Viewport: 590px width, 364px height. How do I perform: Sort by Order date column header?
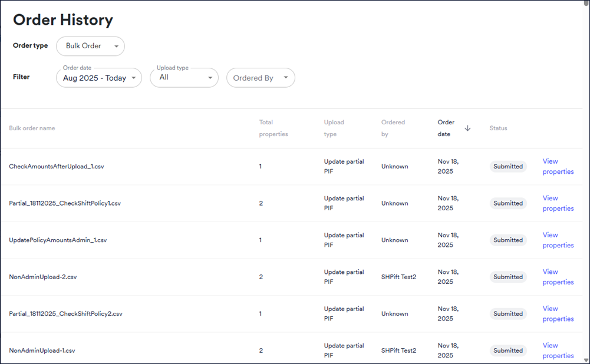pos(446,128)
